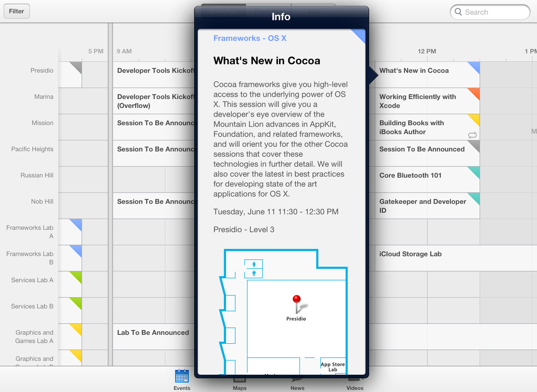Open Pacific Heights 9 AM Session To Be Announced
Viewport: 537px width, 392px height.
tap(154, 154)
